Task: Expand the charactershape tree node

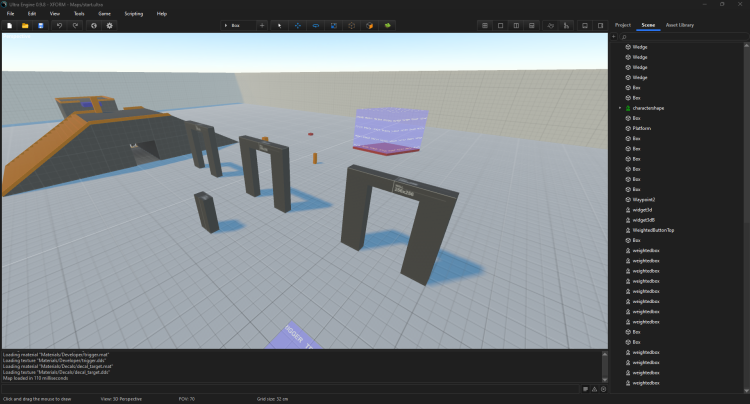Action: 620,108
